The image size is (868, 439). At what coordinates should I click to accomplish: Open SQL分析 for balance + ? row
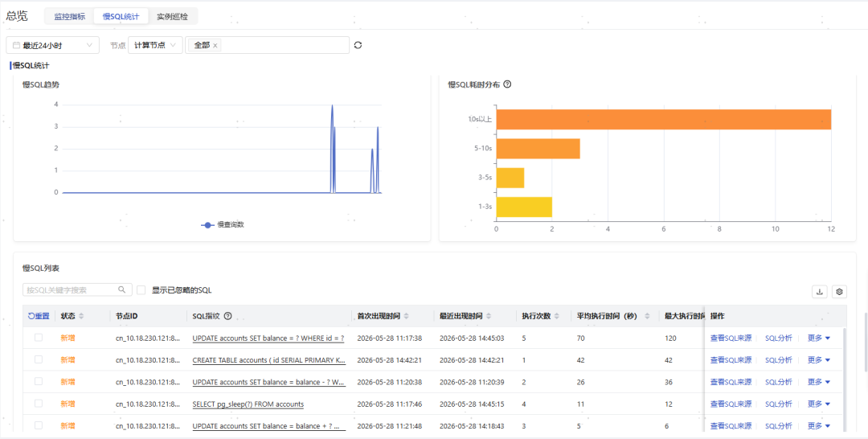[x=778, y=425]
